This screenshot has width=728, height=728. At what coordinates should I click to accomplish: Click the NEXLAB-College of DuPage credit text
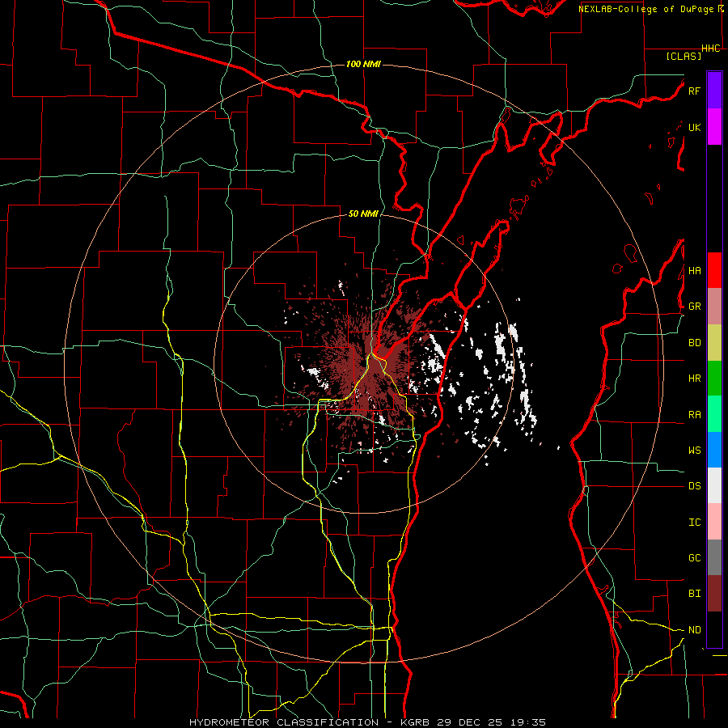pyautogui.click(x=645, y=9)
